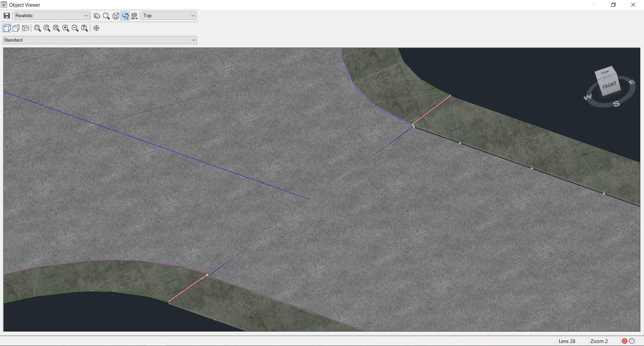This screenshot has width=644, height=346.
Task: Click the Zoom Out magnifier icon
Action: click(x=75, y=28)
